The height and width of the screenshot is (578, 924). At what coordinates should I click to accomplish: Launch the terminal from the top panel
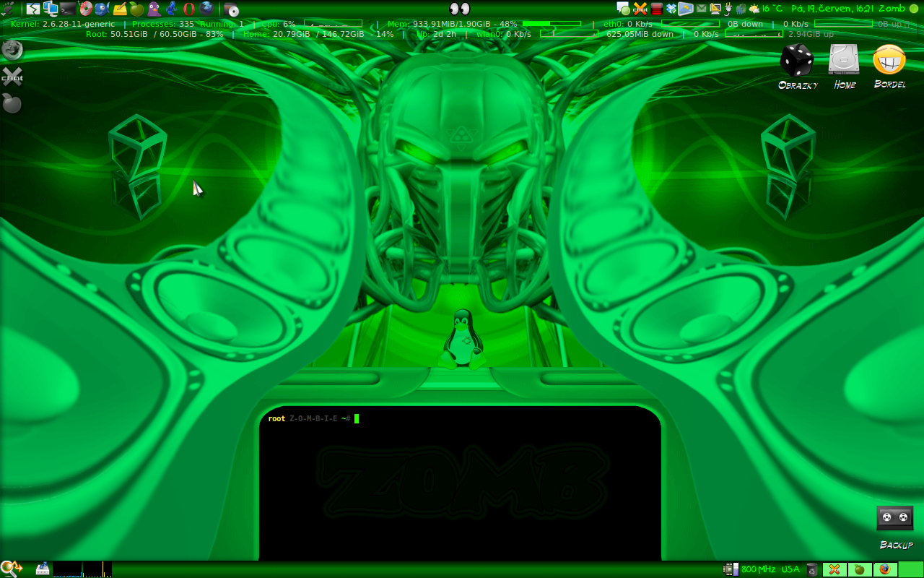pyautogui.click(x=68, y=9)
